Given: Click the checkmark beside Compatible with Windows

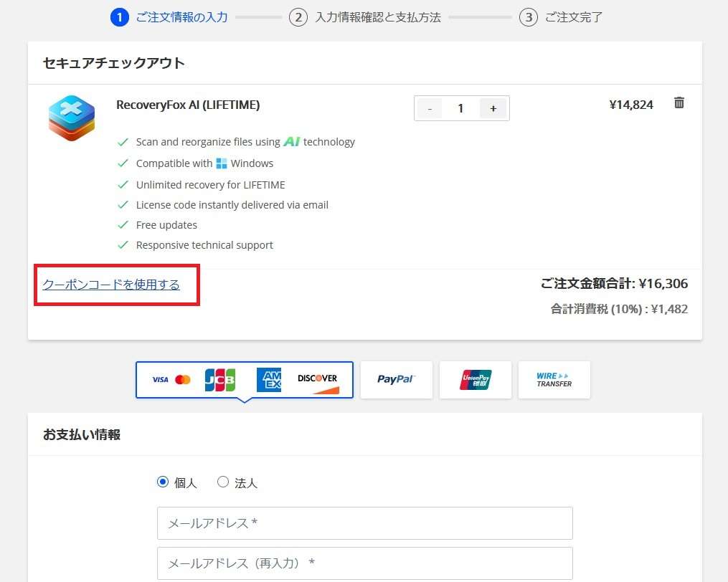Looking at the screenshot, I should pos(123,163).
